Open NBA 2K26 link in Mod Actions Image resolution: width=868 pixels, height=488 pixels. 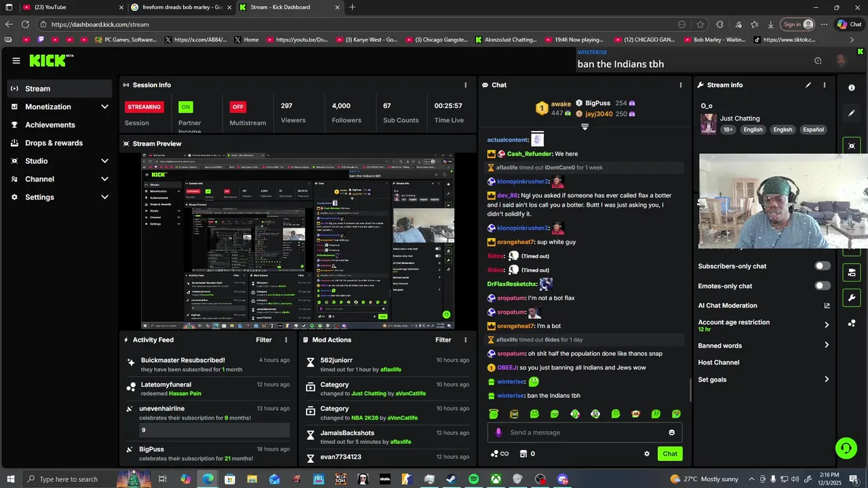click(x=368, y=418)
